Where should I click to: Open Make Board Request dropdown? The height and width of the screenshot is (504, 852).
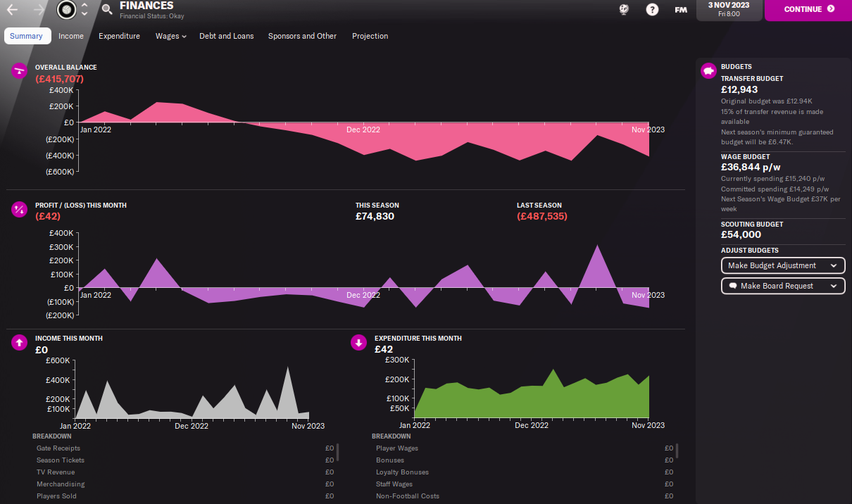[783, 286]
